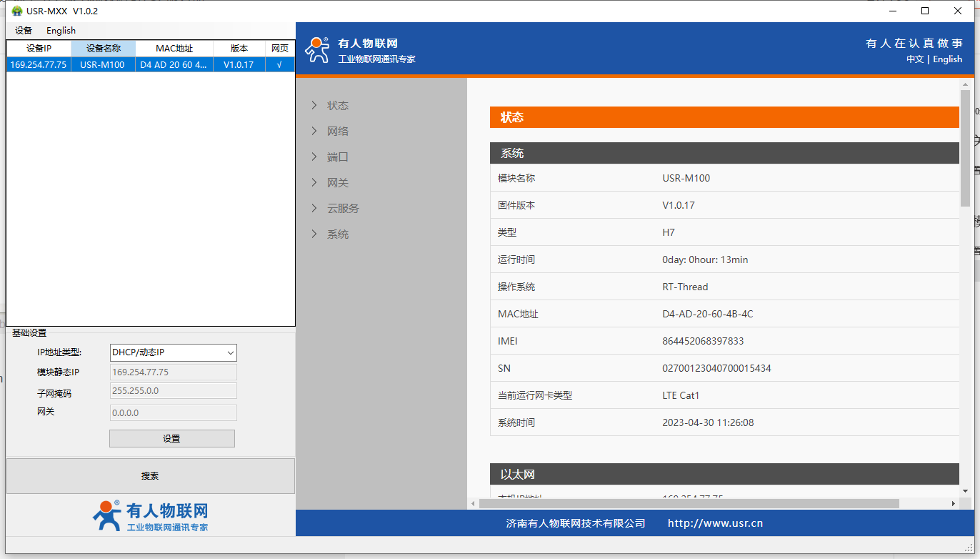
Task: Click the 子网掩码 input field
Action: click(x=173, y=390)
